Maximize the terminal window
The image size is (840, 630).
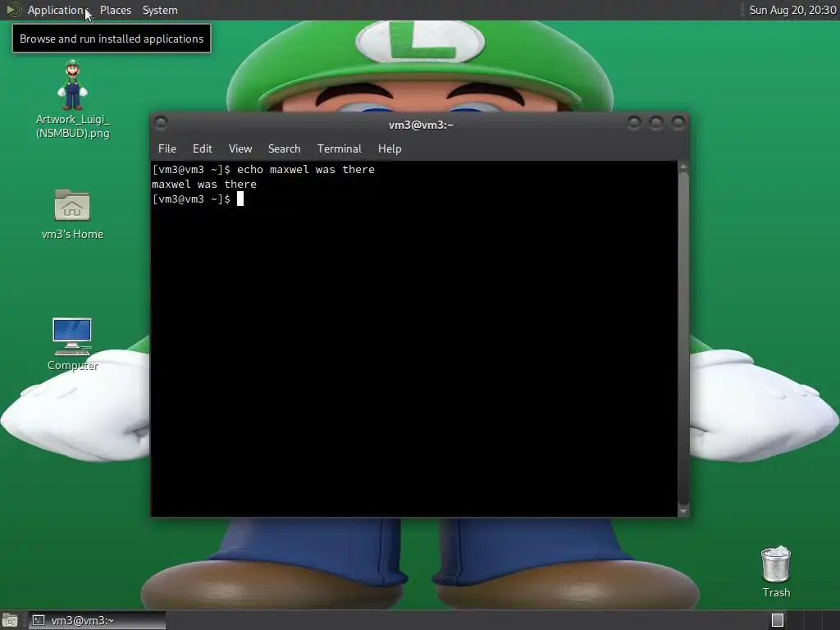coord(655,123)
